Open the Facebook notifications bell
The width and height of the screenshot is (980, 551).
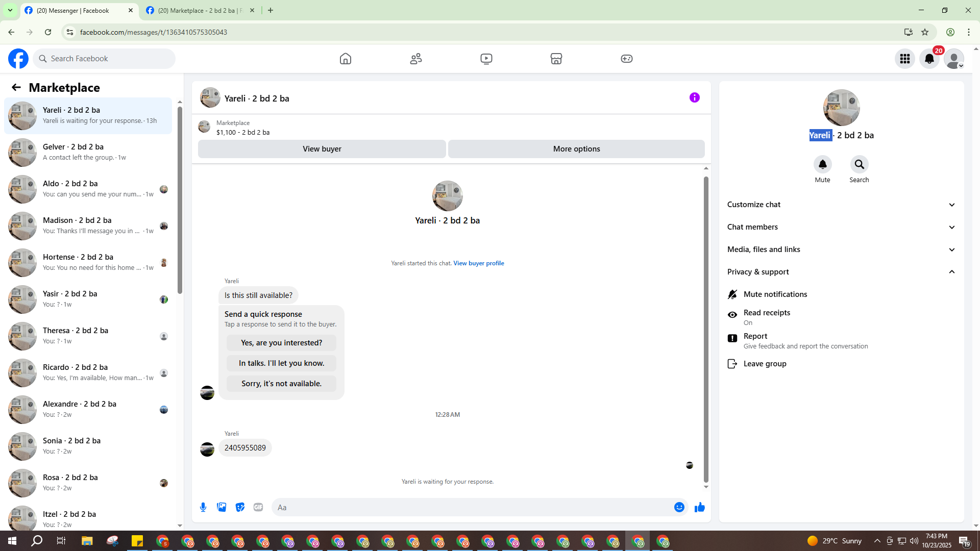(x=929, y=59)
